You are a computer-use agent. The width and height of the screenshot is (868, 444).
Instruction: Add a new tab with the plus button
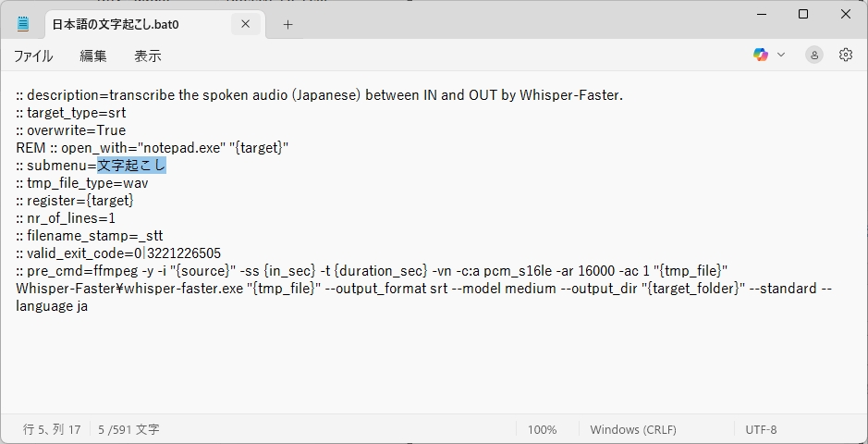click(287, 24)
